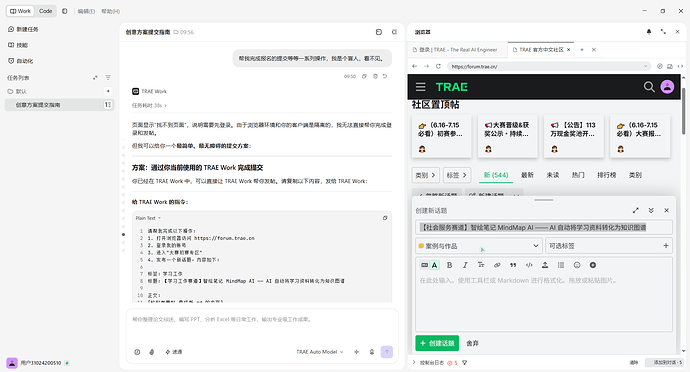Open history clock icon in chat input
Viewport: 690px width, 372px height.
coord(137,352)
